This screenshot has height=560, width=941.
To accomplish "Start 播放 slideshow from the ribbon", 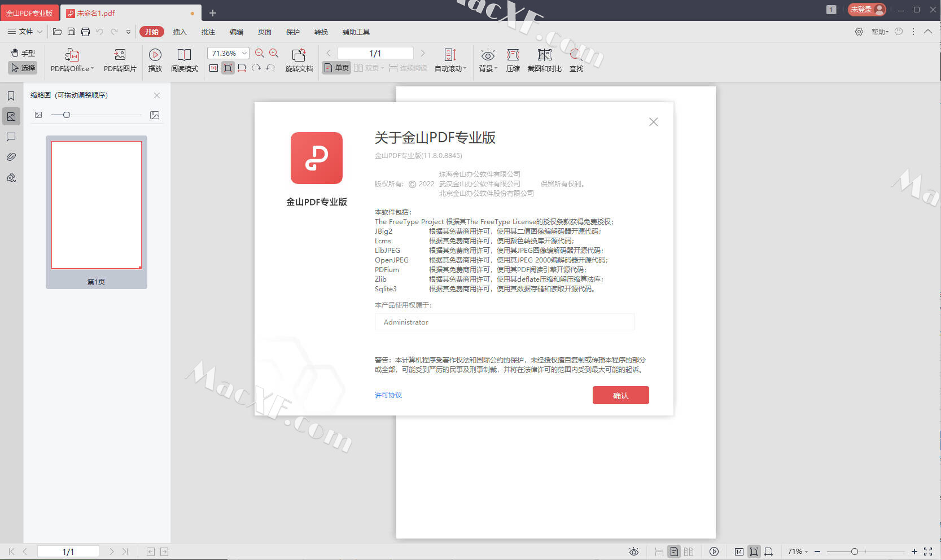I will [155, 60].
